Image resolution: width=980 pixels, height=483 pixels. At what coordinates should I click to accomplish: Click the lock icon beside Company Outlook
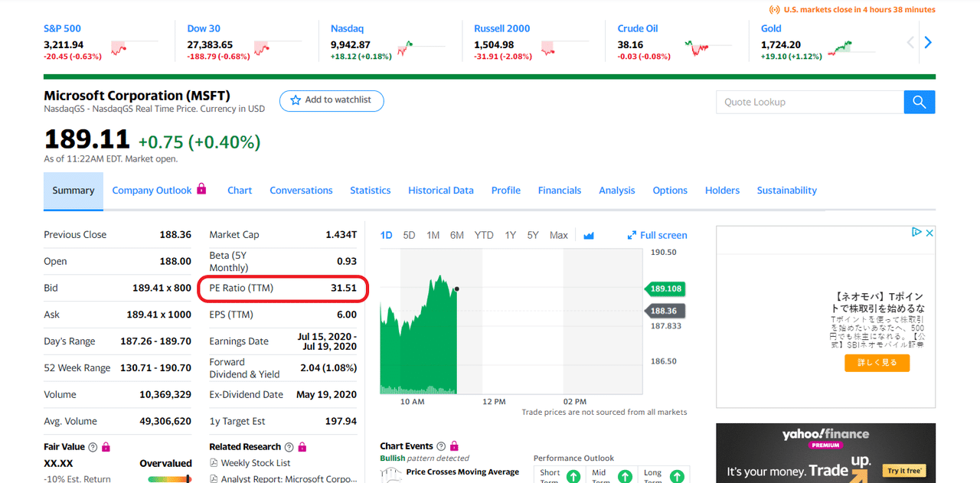201,188
